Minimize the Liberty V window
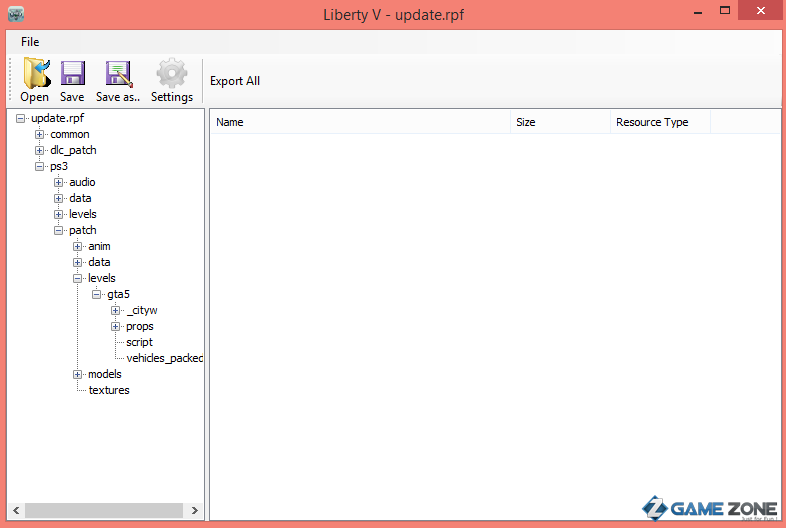Image resolution: width=786 pixels, height=528 pixels. tap(698, 12)
